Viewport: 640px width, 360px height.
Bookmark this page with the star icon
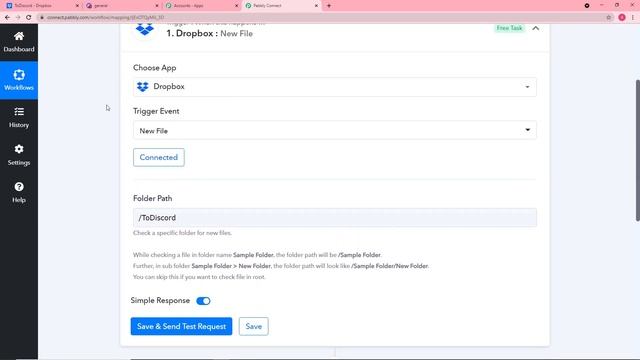[x=609, y=17]
